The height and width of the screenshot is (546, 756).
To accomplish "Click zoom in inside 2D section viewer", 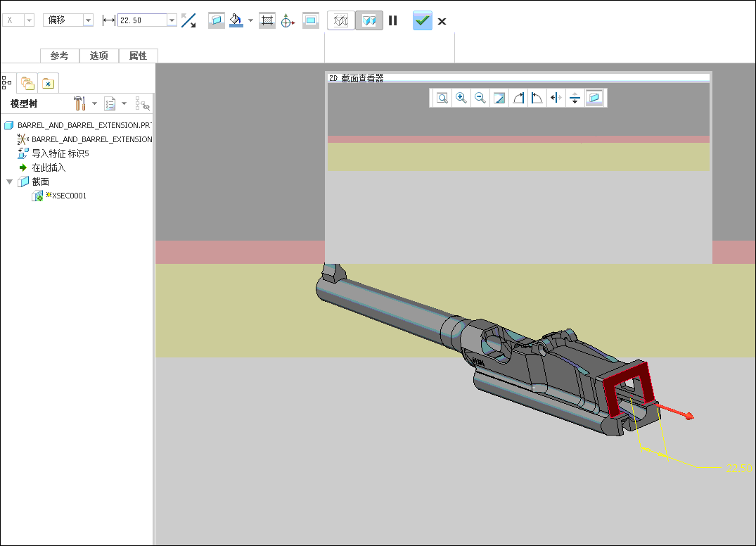I will pyautogui.click(x=461, y=98).
